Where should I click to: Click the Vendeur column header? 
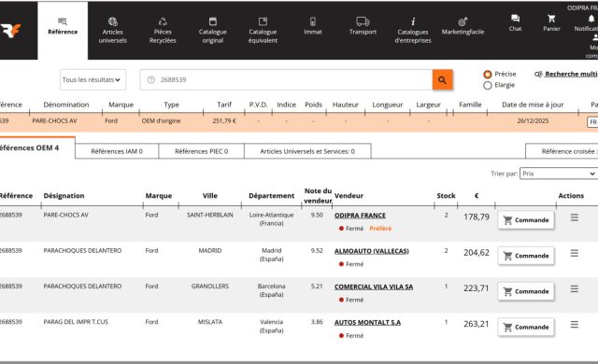[349, 196]
